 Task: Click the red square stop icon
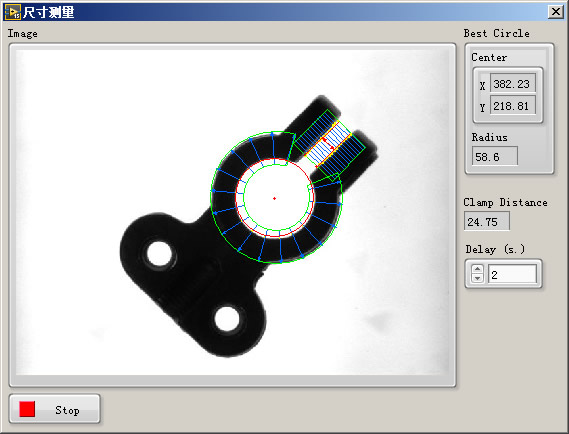(27, 409)
